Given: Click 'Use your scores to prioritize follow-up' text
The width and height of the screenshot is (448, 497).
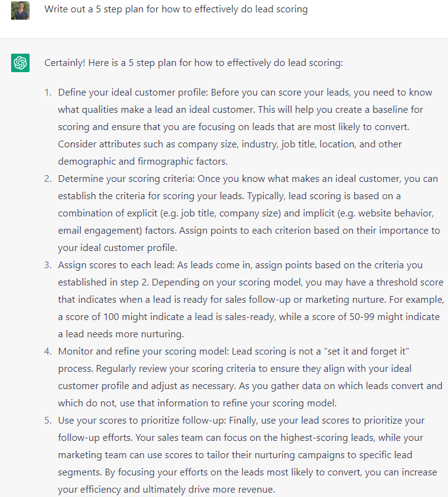Looking at the screenshot, I should [x=142, y=421].
